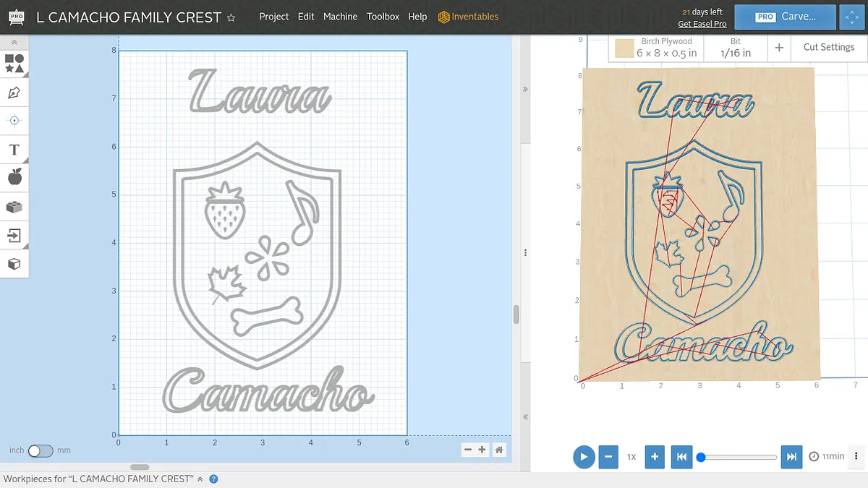Open the 3D cube tool
This screenshot has width=868, height=488.
pos(14,264)
